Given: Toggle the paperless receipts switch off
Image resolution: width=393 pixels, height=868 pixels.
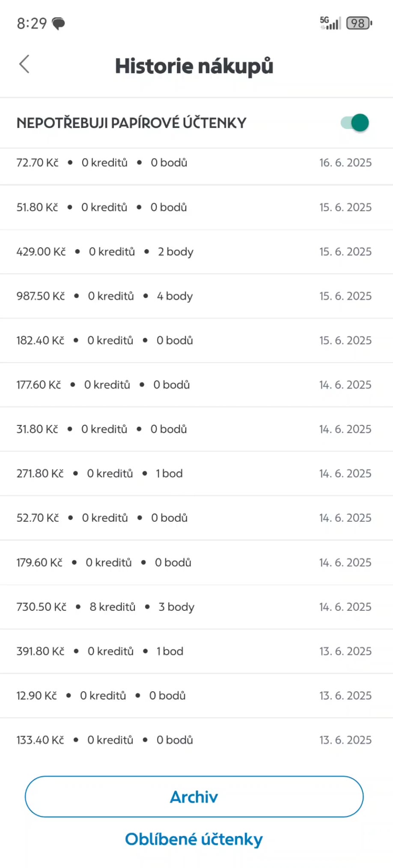Looking at the screenshot, I should coord(355,123).
